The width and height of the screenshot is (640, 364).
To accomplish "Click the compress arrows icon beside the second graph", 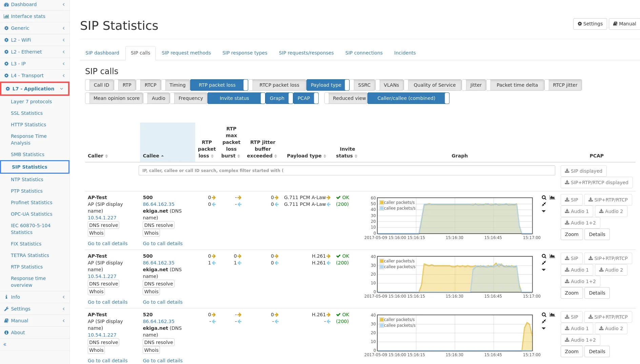I will [544, 263].
